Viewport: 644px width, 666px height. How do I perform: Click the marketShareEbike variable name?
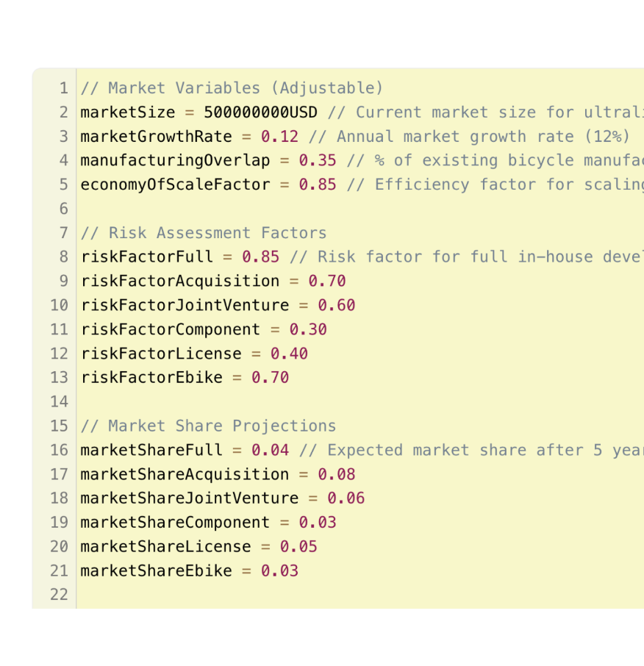click(156, 570)
